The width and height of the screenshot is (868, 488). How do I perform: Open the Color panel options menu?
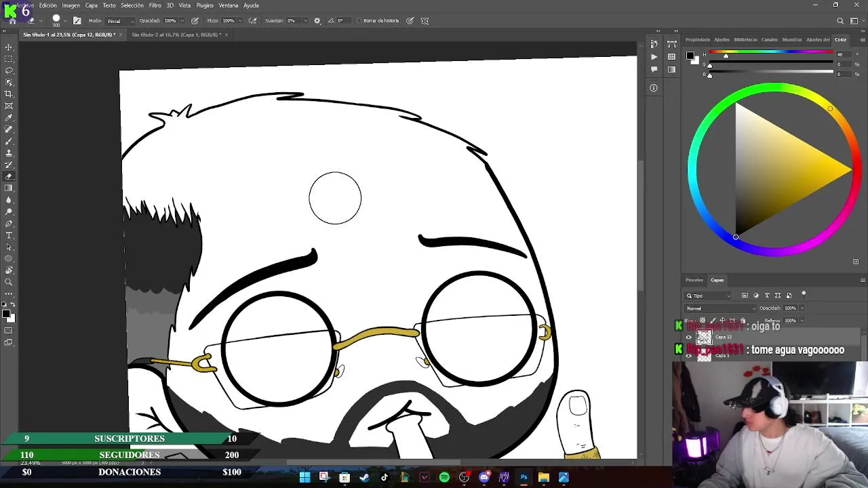point(863,39)
